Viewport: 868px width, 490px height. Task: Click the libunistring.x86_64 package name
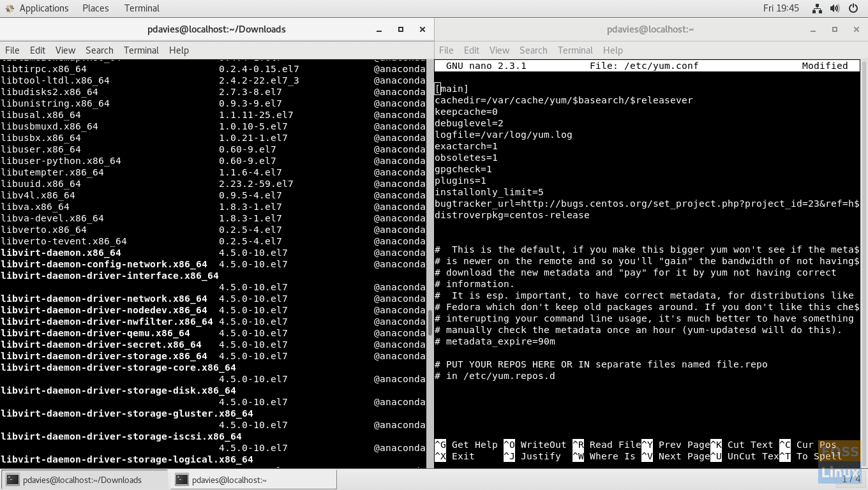tap(55, 103)
